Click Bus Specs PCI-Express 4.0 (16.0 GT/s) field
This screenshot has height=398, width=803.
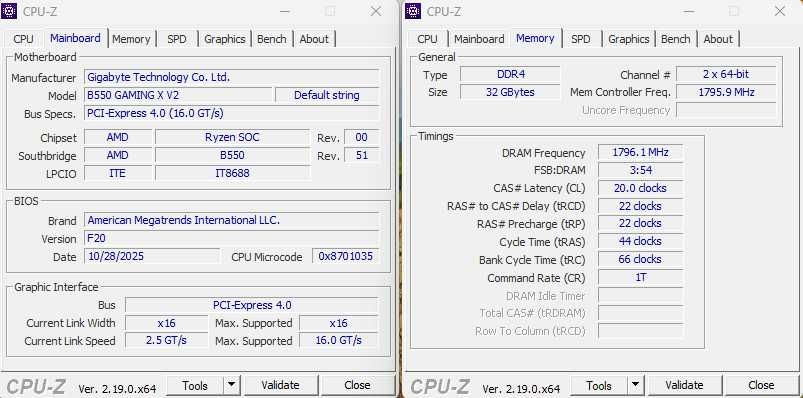point(231,113)
